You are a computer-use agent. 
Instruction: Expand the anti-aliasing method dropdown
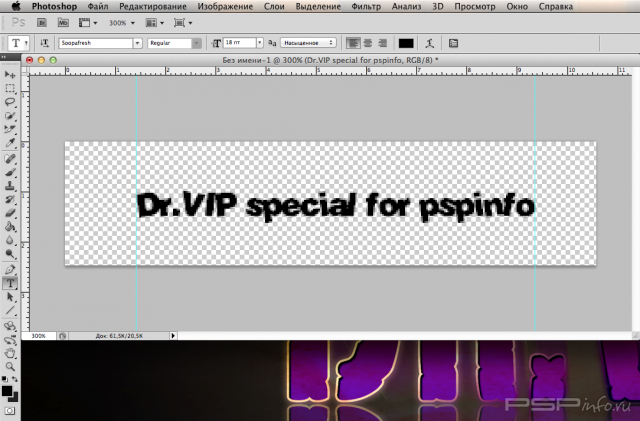[309, 44]
